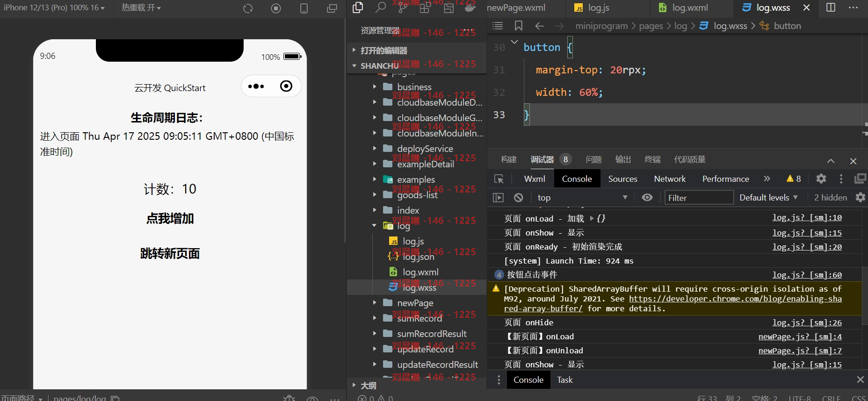Image resolution: width=868 pixels, height=401 pixels.
Task: Tap the 跳转新页面 button in simulator
Action: pyautogui.click(x=170, y=253)
